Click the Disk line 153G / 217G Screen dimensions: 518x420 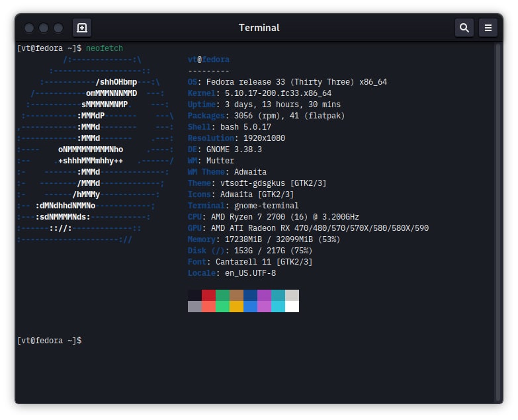[250, 250]
